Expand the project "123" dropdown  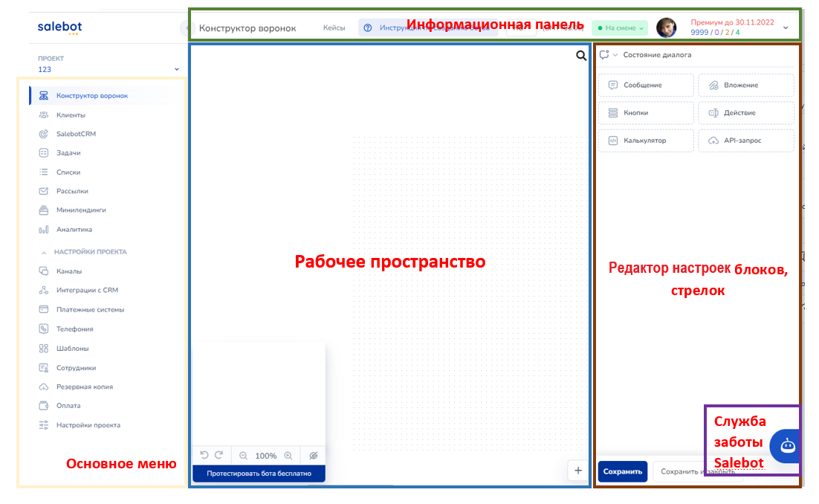[x=176, y=70]
